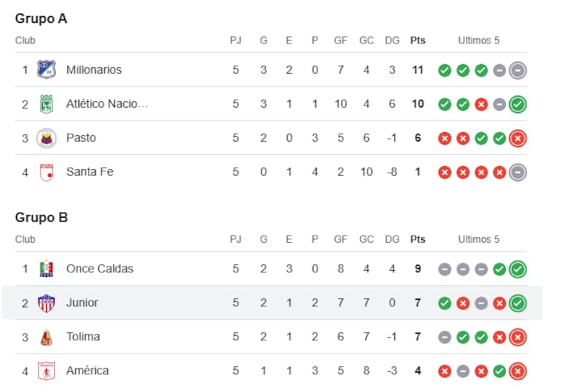561x392 pixels.
Task: Click the Millonarios club crest icon
Action: pyautogui.click(x=47, y=70)
